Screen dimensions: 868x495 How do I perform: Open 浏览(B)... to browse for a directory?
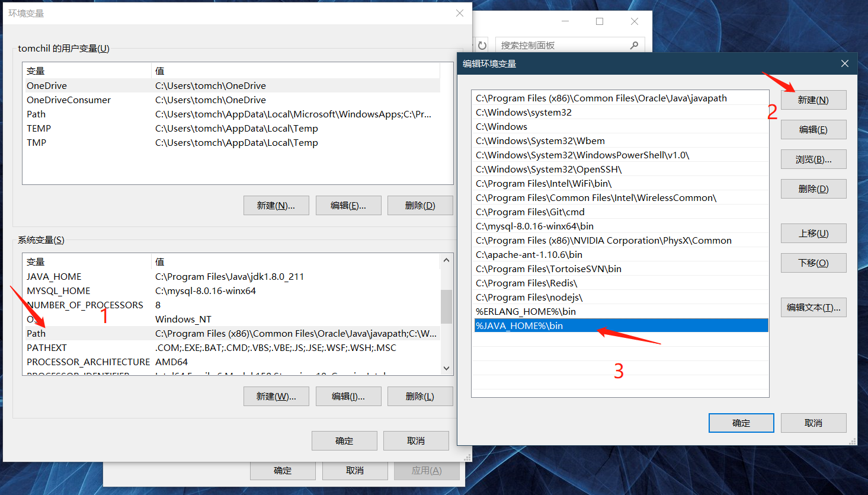[x=813, y=159]
